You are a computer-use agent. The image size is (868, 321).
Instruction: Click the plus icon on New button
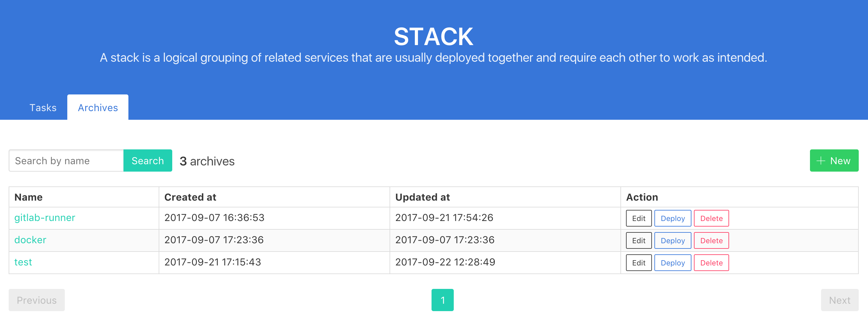[821, 161]
